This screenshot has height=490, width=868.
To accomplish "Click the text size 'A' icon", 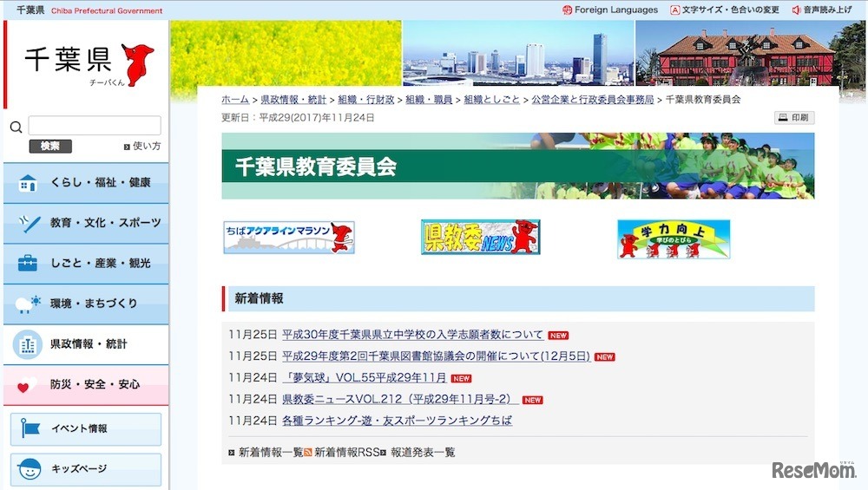I will (x=674, y=10).
